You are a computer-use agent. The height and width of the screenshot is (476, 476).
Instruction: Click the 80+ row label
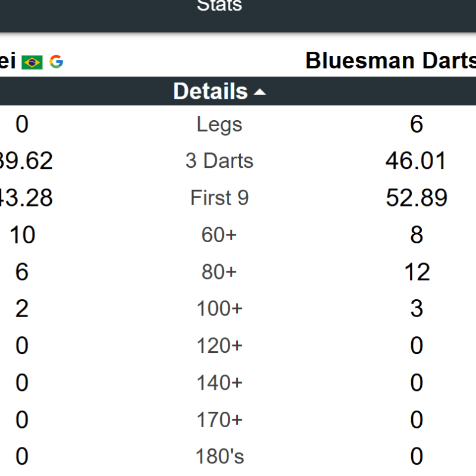pyautogui.click(x=219, y=272)
